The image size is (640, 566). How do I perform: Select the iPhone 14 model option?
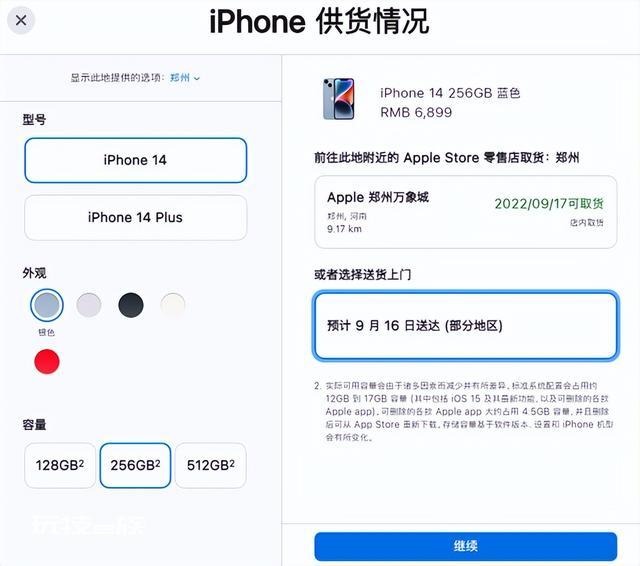click(x=136, y=160)
